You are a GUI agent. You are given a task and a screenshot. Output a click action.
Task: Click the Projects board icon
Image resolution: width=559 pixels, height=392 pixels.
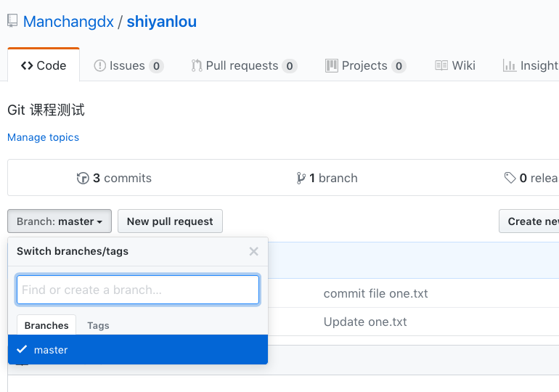click(332, 65)
